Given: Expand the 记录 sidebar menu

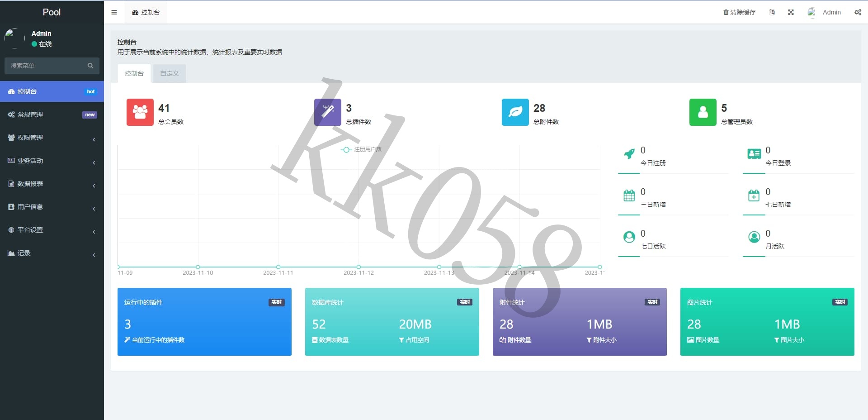Looking at the screenshot, I should coord(52,253).
